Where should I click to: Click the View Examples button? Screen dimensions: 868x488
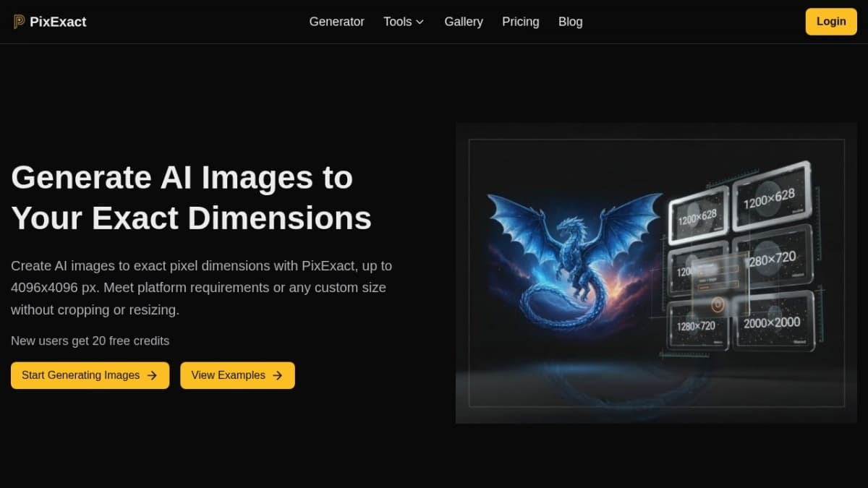coord(237,375)
